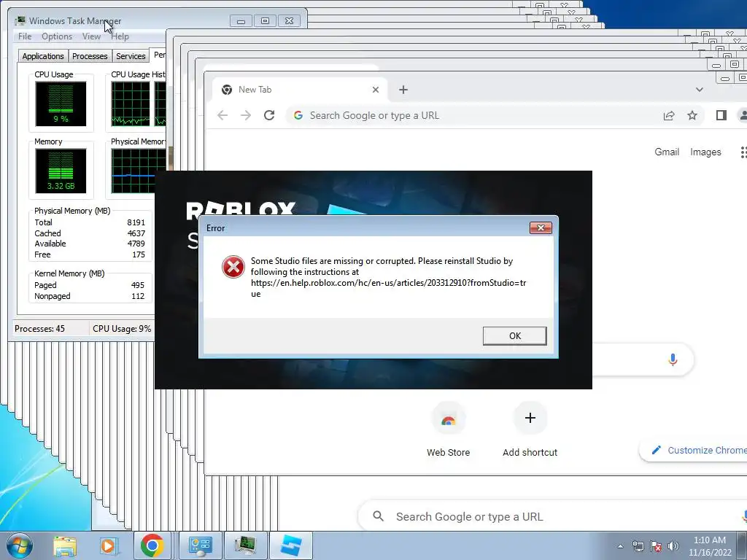
Task: Switch to Applications tab in Task Manager
Action: click(x=43, y=56)
